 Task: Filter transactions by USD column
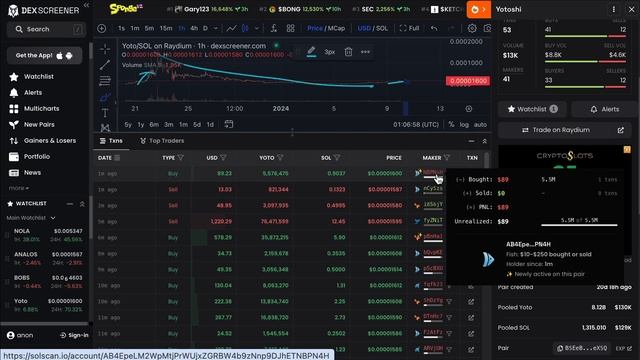click(223, 158)
